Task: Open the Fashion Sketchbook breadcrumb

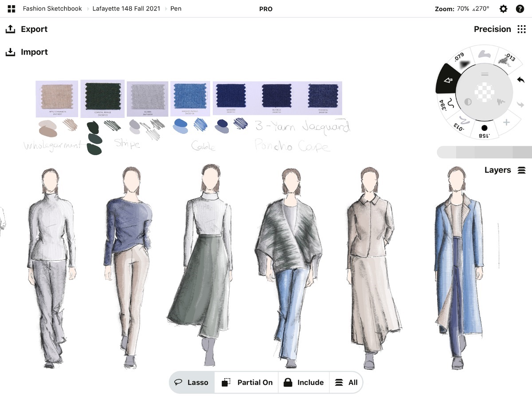Action: click(52, 9)
